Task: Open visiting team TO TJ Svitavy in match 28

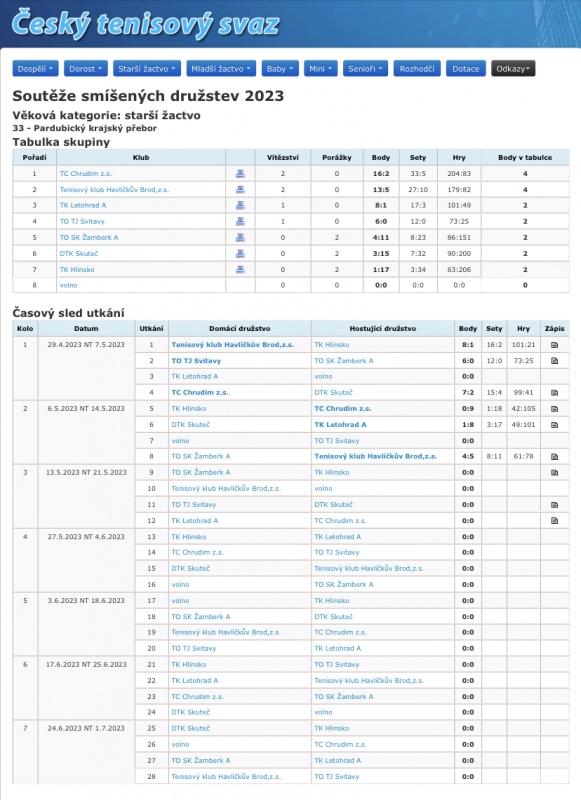Action: [337, 777]
